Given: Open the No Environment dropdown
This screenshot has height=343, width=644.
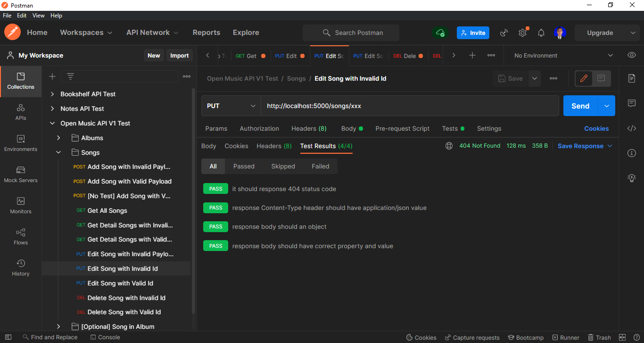Looking at the screenshot, I should pos(563,55).
